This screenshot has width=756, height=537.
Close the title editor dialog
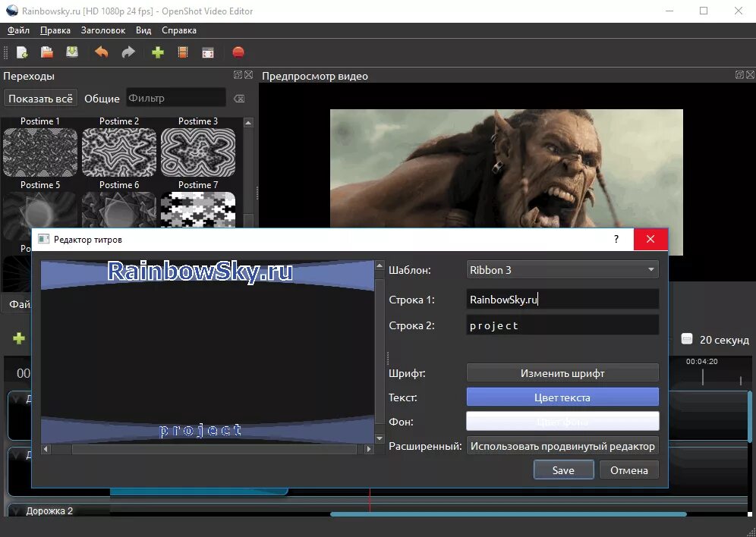[x=650, y=240]
